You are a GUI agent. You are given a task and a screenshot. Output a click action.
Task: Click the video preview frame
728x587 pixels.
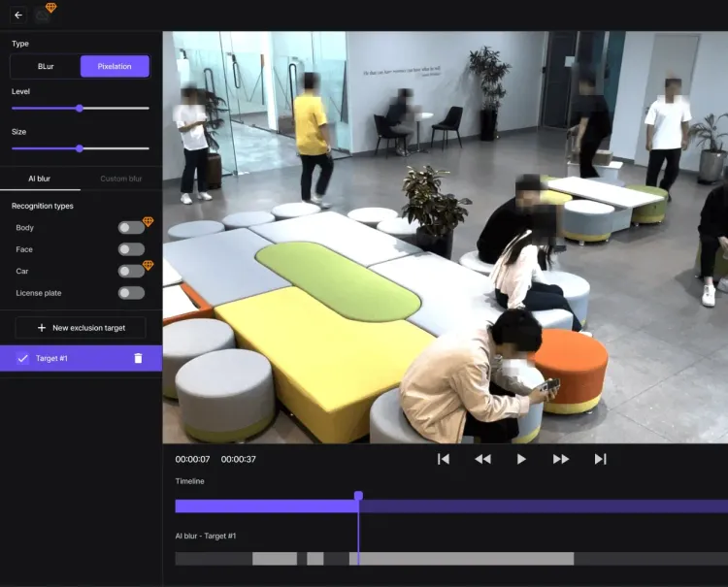click(x=446, y=237)
